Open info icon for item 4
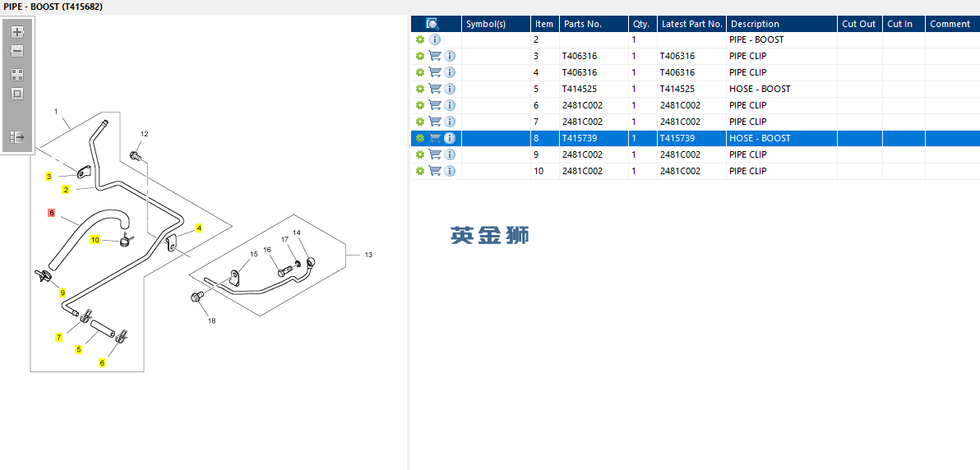 click(450, 72)
